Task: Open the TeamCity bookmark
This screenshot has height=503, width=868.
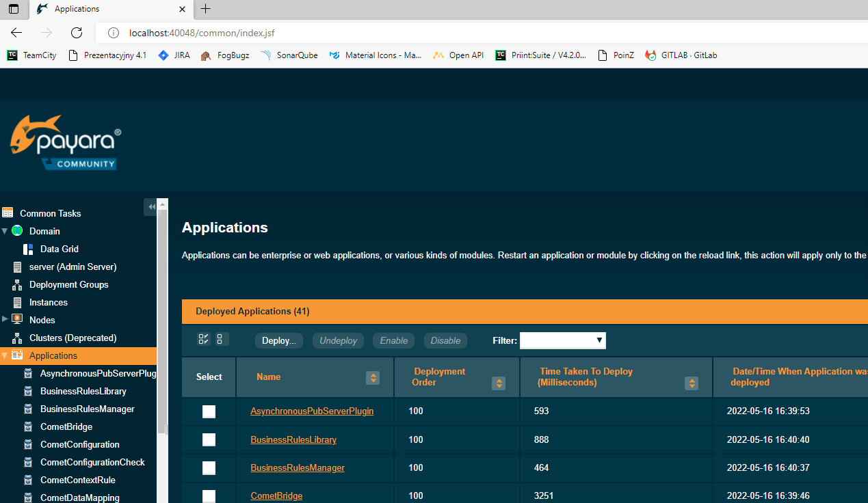Action: 32,55
